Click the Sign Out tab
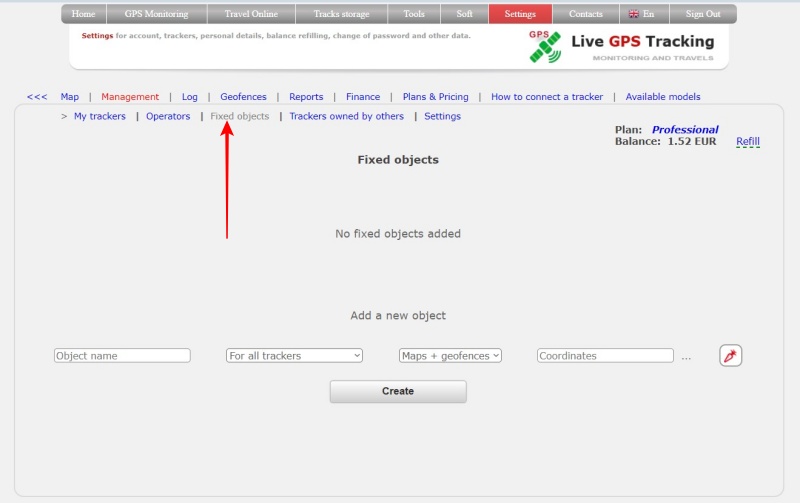This screenshot has height=503, width=800. coord(703,14)
